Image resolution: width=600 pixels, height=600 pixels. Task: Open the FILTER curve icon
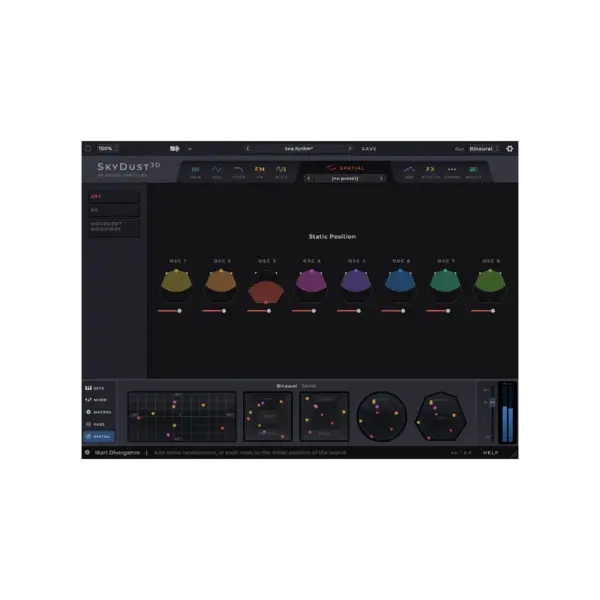(x=238, y=172)
